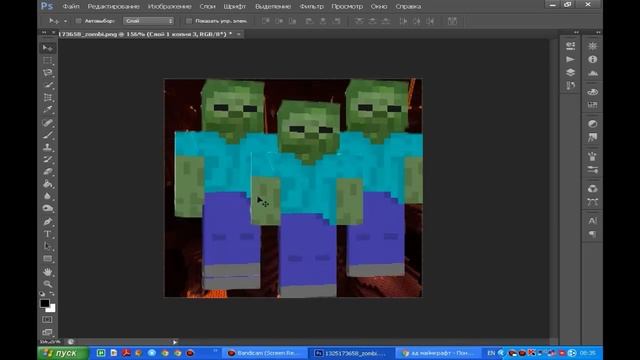
Task: Select the Paint Bucket tool
Action: [x=47, y=184]
